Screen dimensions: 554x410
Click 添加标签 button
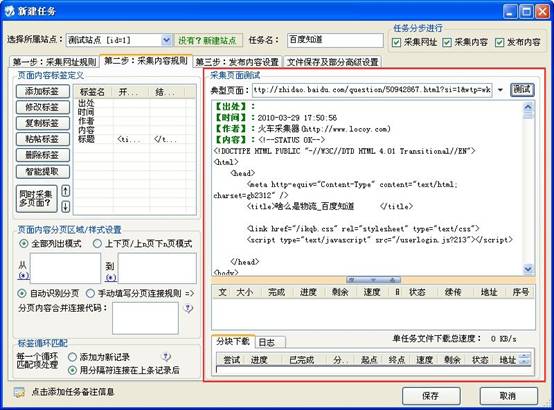click(42, 91)
